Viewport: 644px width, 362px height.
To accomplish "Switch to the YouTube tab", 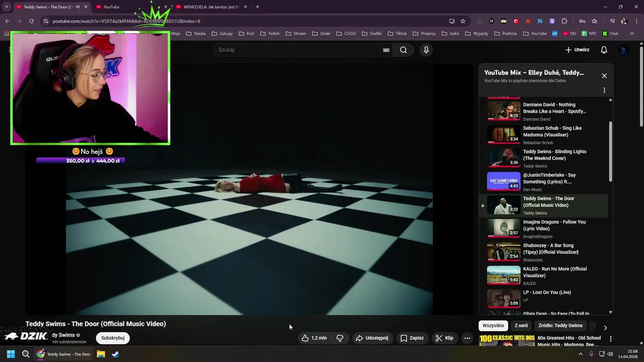I will (132, 7).
